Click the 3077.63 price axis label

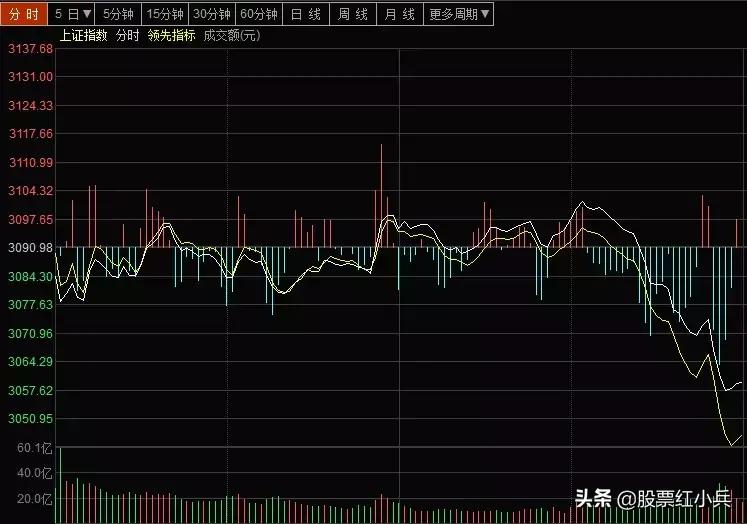point(30,304)
